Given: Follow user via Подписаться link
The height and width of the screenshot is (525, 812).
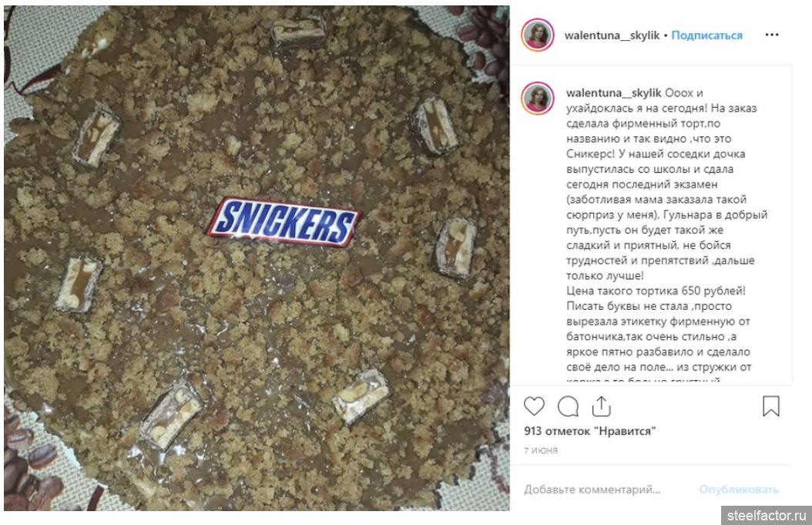Looking at the screenshot, I should point(706,35).
